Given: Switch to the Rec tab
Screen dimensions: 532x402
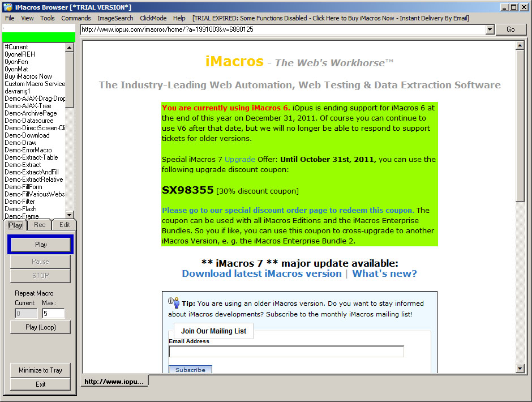Looking at the screenshot, I should pyautogui.click(x=40, y=225).
